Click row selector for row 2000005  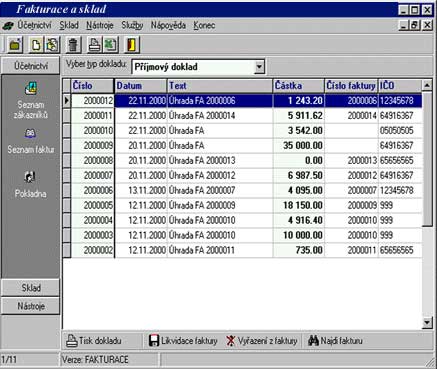tap(67, 205)
